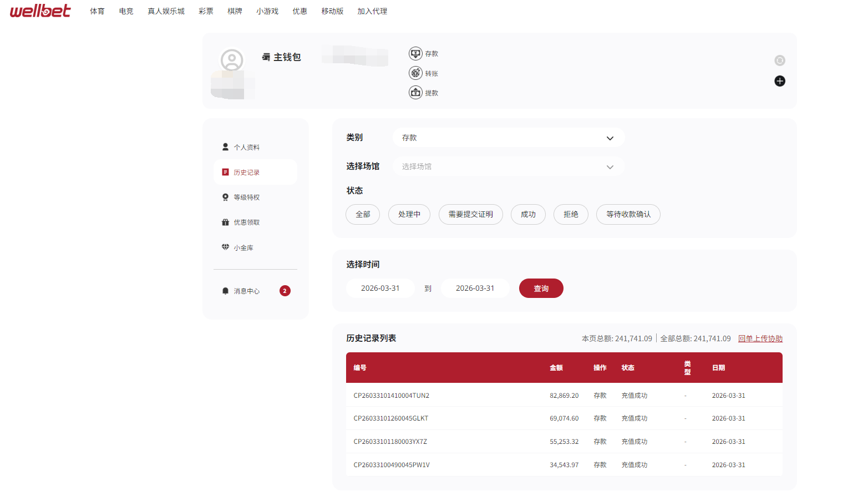The height and width of the screenshot is (501, 868).
Task: Click the start date field showing 2026-03-31
Action: pyautogui.click(x=380, y=288)
